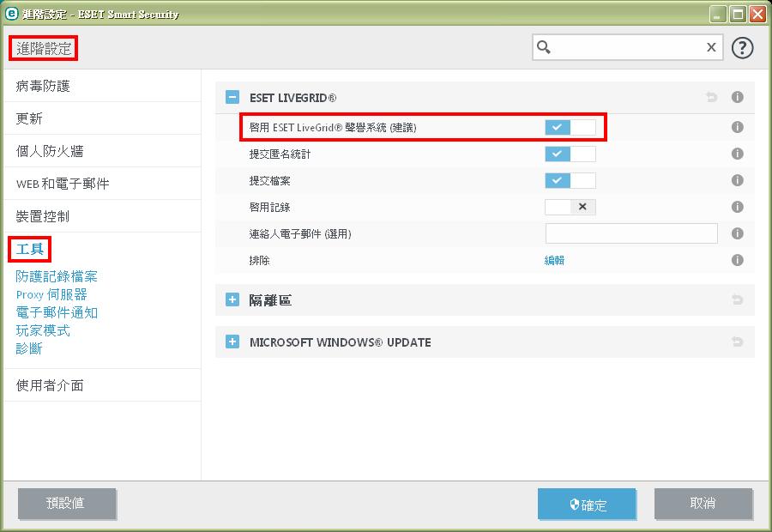Viewport: 772px width, 532px height.
Task: Select 工具 in the sidebar
Action: tap(30, 249)
